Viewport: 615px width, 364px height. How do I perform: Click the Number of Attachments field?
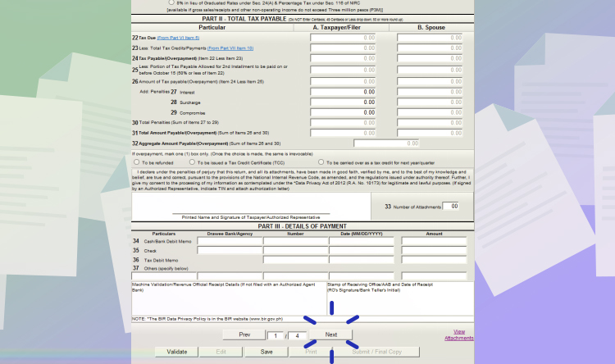(451, 207)
